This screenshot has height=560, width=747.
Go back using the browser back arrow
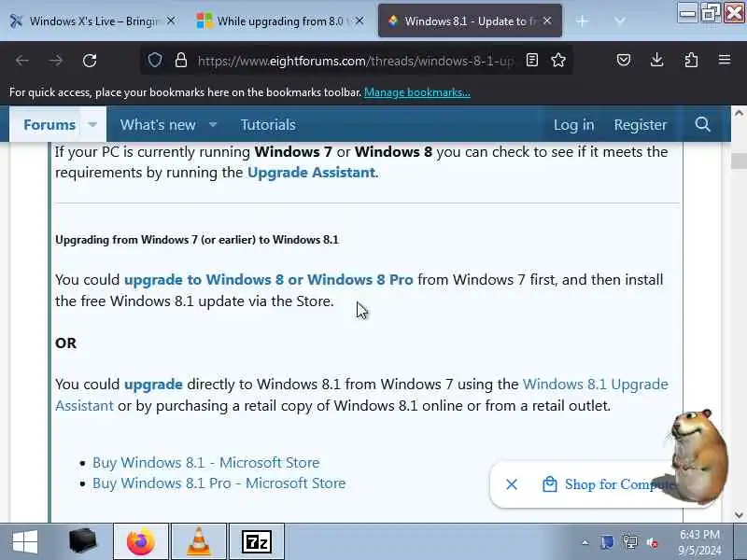tap(21, 61)
